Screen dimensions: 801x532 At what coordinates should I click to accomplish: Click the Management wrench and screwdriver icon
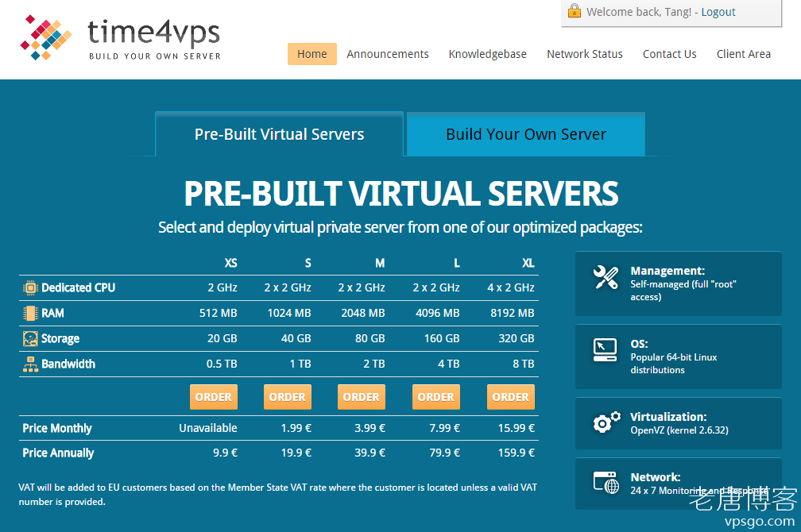point(606,278)
